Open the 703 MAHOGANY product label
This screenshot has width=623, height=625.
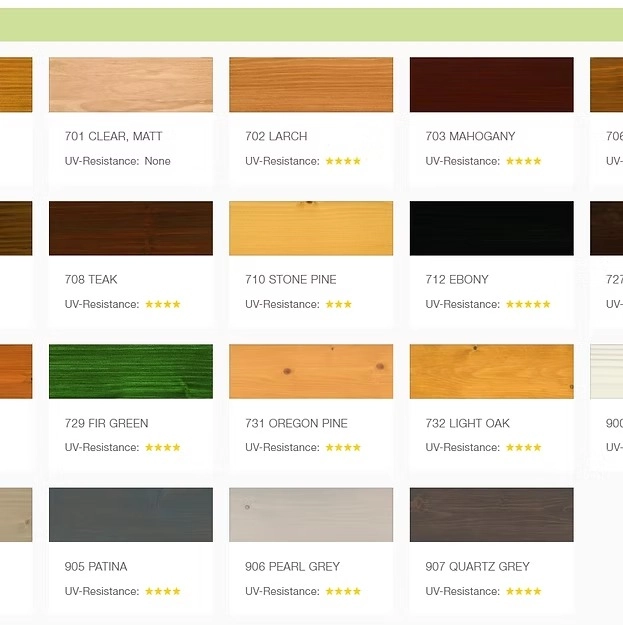(470, 136)
